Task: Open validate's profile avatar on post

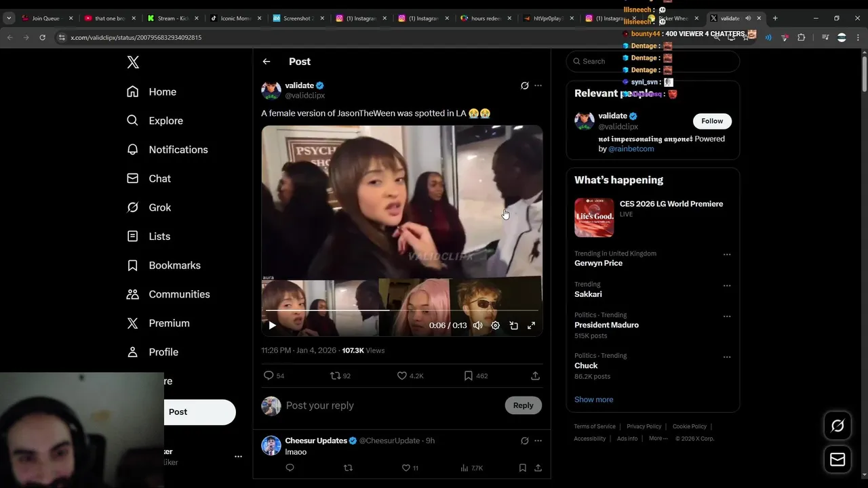Action: pyautogui.click(x=271, y=90)
